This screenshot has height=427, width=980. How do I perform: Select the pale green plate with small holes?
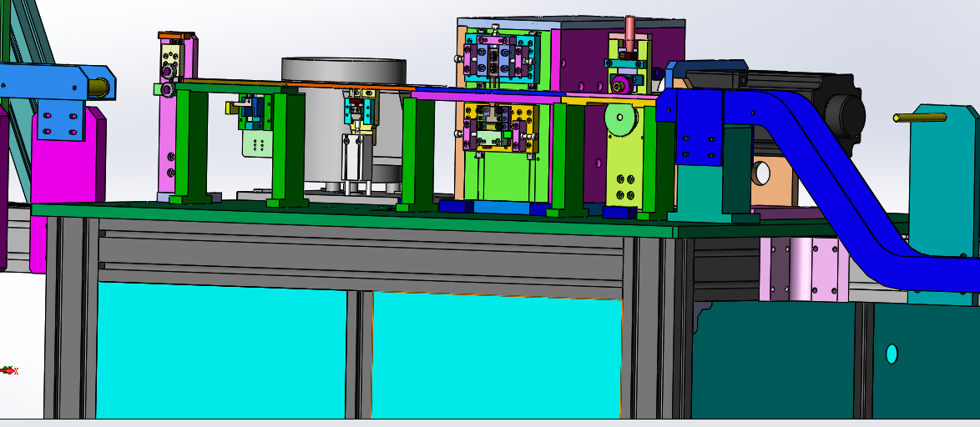(258, 143)
